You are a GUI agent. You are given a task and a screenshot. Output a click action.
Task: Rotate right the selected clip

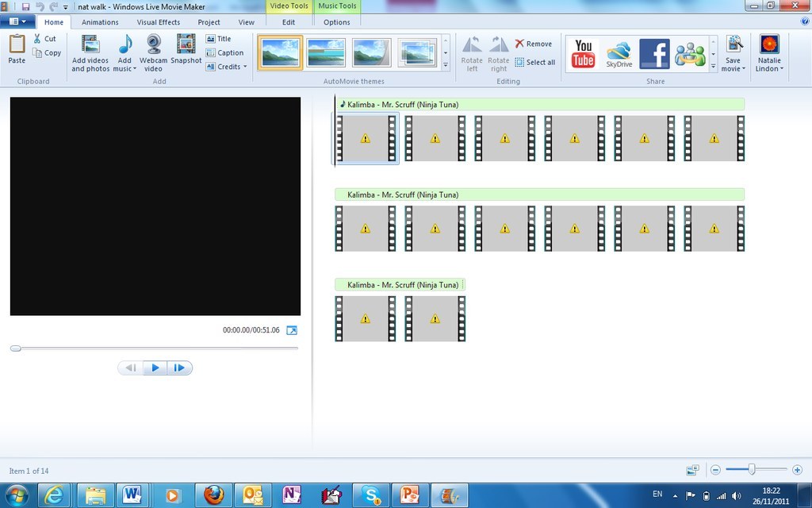499,54
